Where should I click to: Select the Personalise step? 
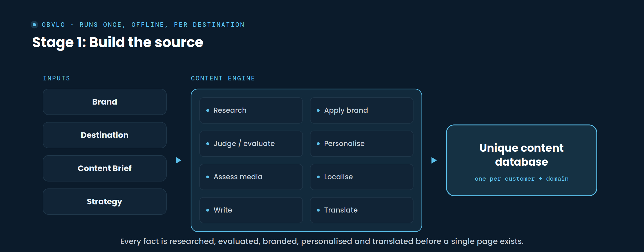(x=362, y=144)
